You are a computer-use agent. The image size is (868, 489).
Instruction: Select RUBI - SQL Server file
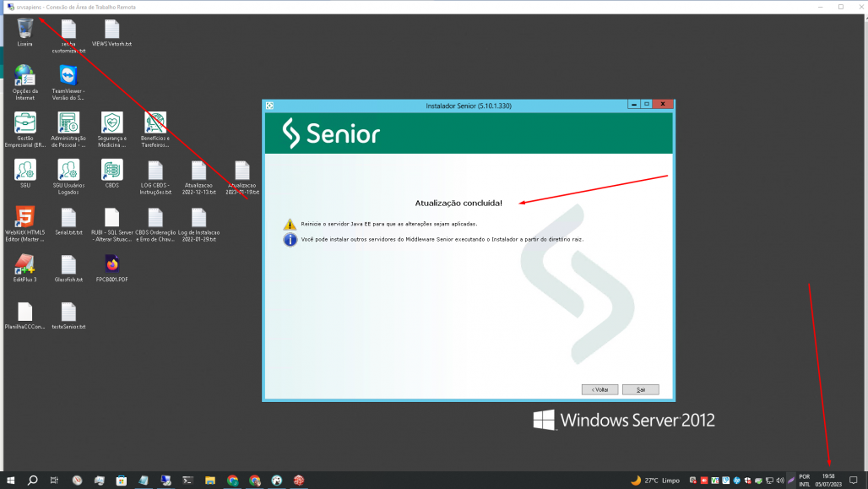click(x=111, y=225)
